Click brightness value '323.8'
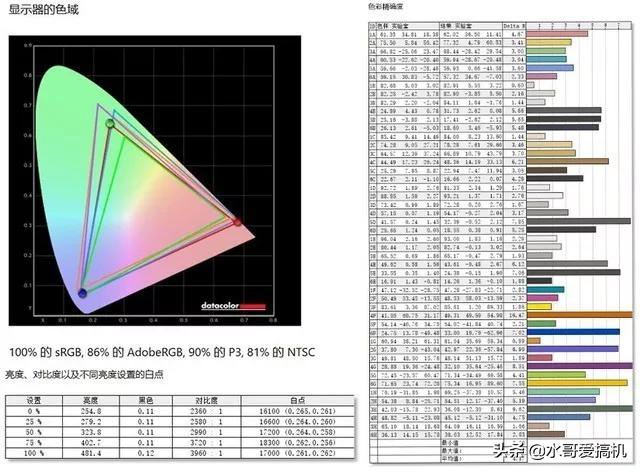 tap(91, 432)
